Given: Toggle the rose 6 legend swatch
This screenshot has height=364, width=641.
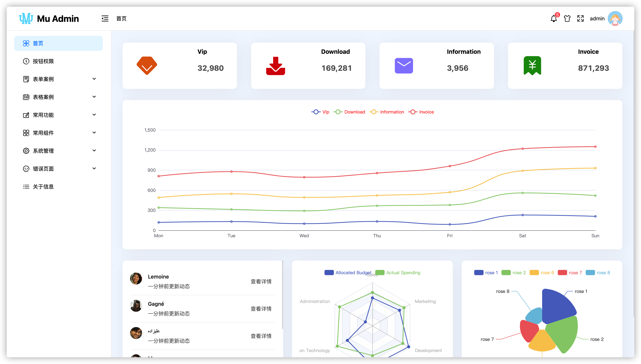Looking at the screenshot, I should (x=534, y=273).
